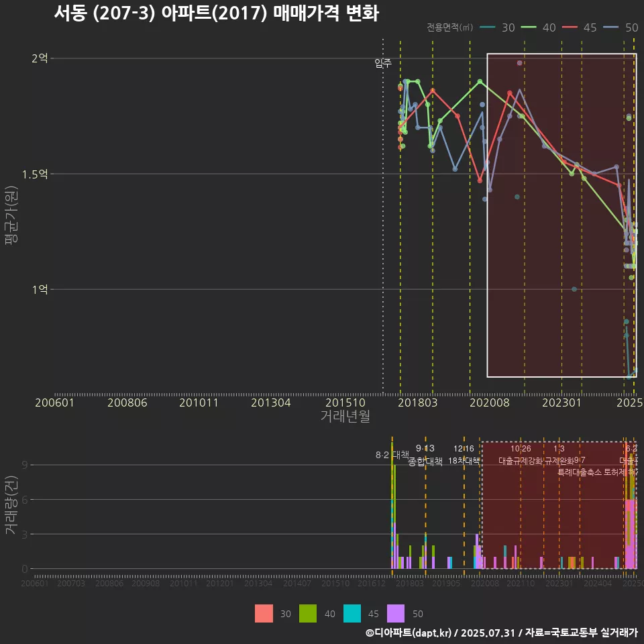Click the 201011 price chart x-axis label
The height and width of the screenshot is (644, 644).
(x=199, y=402)
